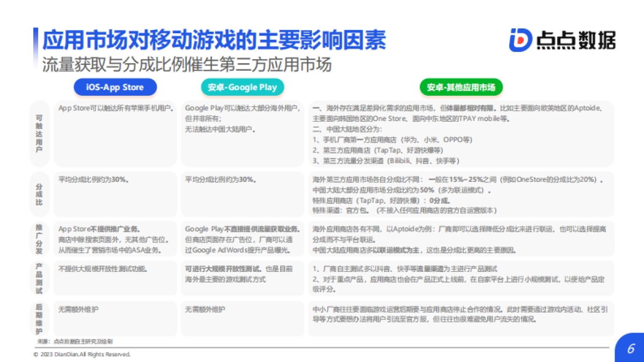Select the iOS-App Store blue pill
This screenshot has height=362, width=644.
115,87
